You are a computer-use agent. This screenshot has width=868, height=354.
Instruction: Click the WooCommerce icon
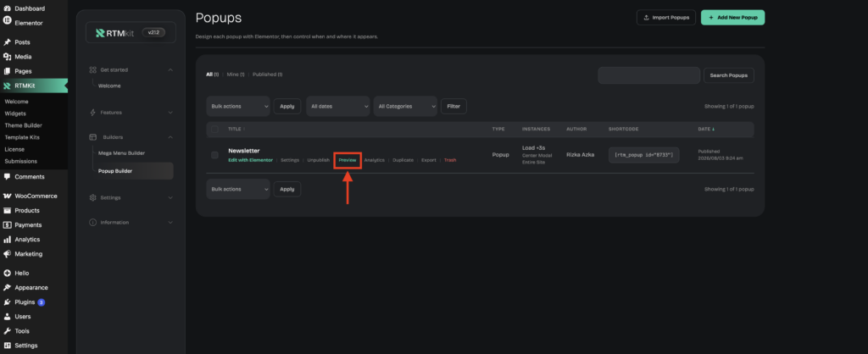point(7,196)
